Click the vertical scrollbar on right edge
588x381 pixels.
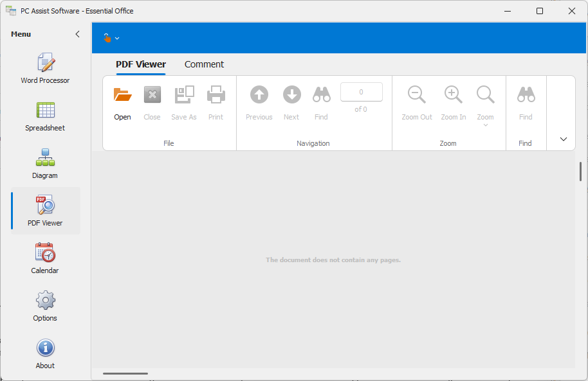click(x=580, y=172)
